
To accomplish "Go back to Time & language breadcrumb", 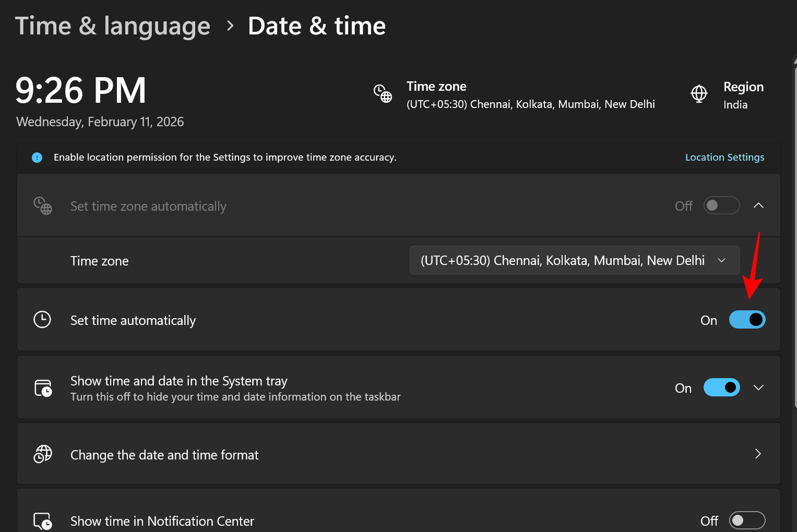I will click(x=113, y=26).
